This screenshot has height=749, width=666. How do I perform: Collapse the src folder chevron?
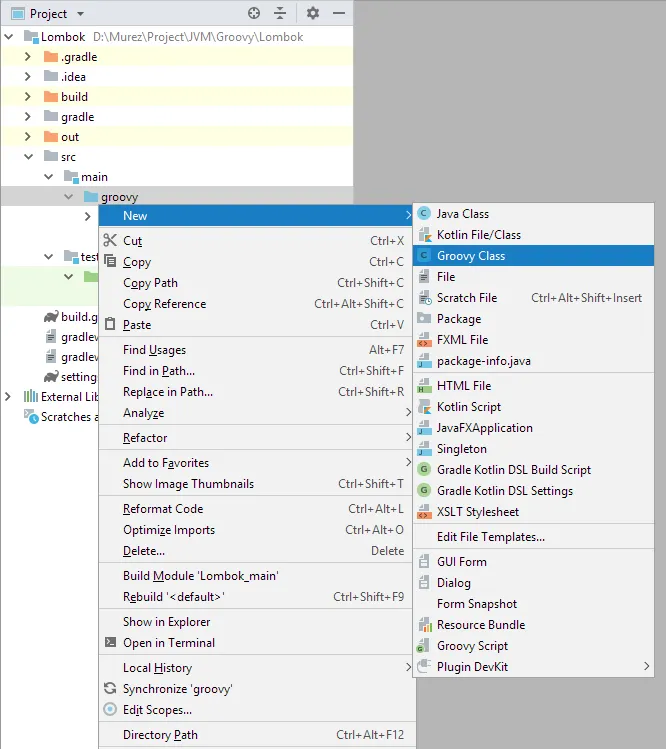[29, 157]
